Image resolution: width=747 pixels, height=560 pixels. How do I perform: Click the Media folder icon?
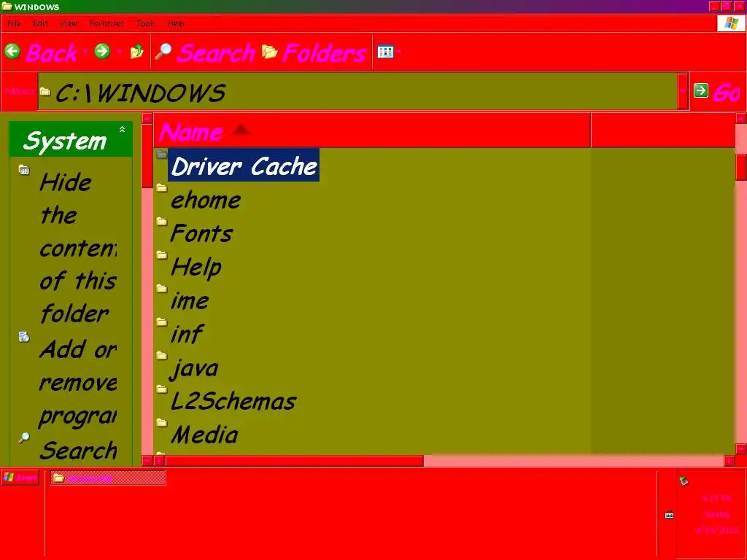pos(162,423)
